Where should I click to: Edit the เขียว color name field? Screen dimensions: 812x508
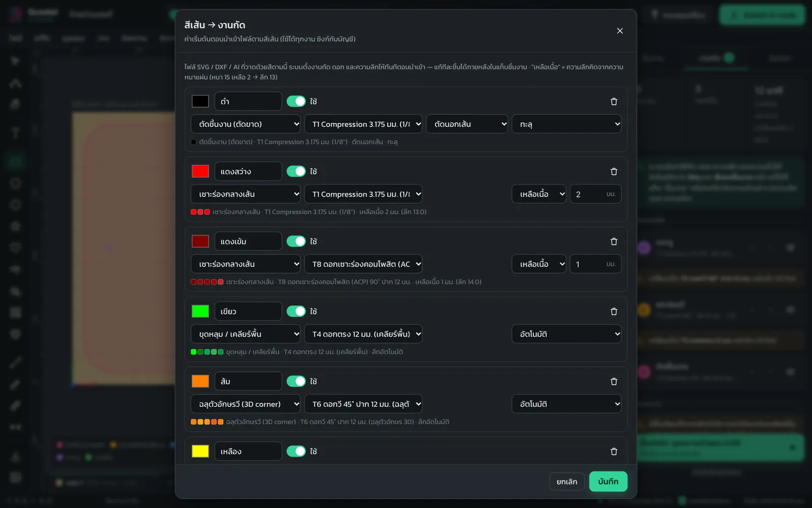pyautogui.click(x=248, y=311)
